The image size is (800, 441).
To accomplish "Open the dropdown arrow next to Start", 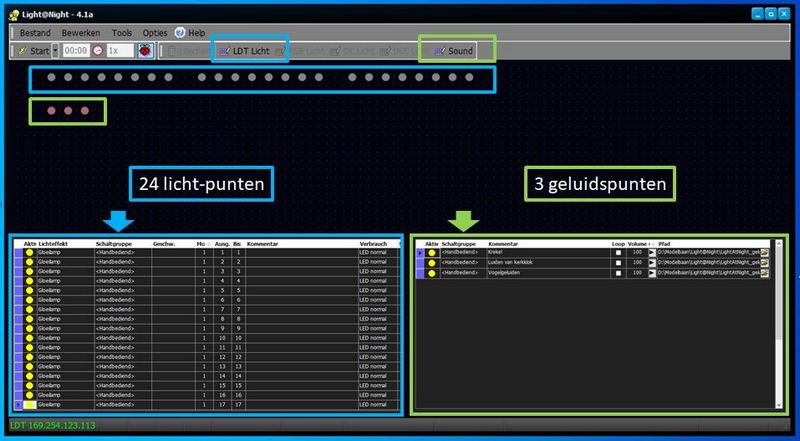I will (x=55, y=51).
